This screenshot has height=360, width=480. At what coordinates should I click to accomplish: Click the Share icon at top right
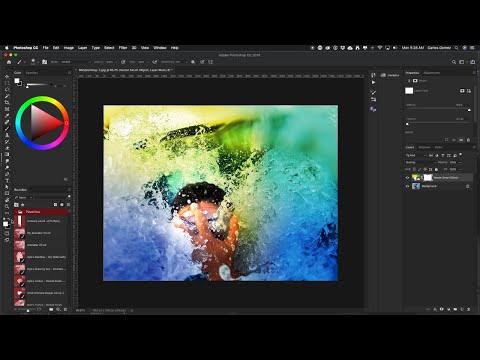click(x=472, y=62)
